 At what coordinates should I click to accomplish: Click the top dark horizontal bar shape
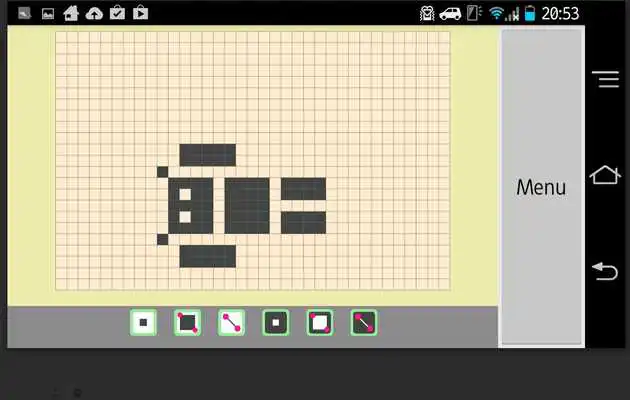[208, 155]
